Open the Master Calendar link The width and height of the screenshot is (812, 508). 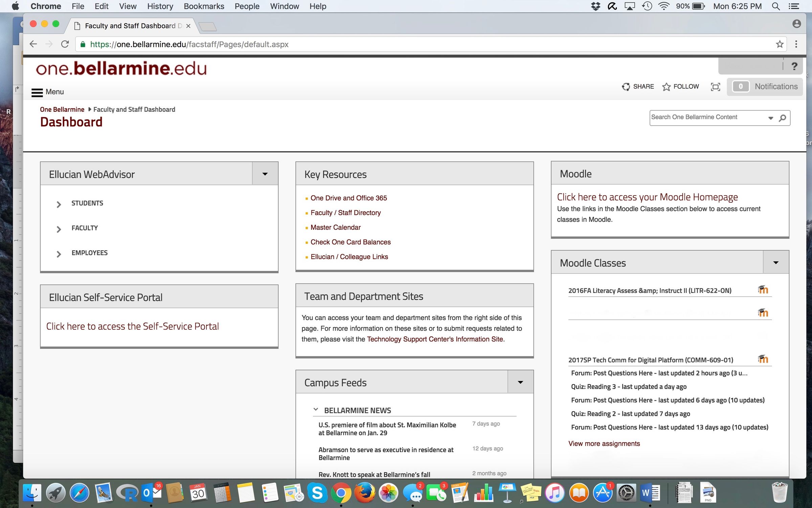tap(335, 227)
